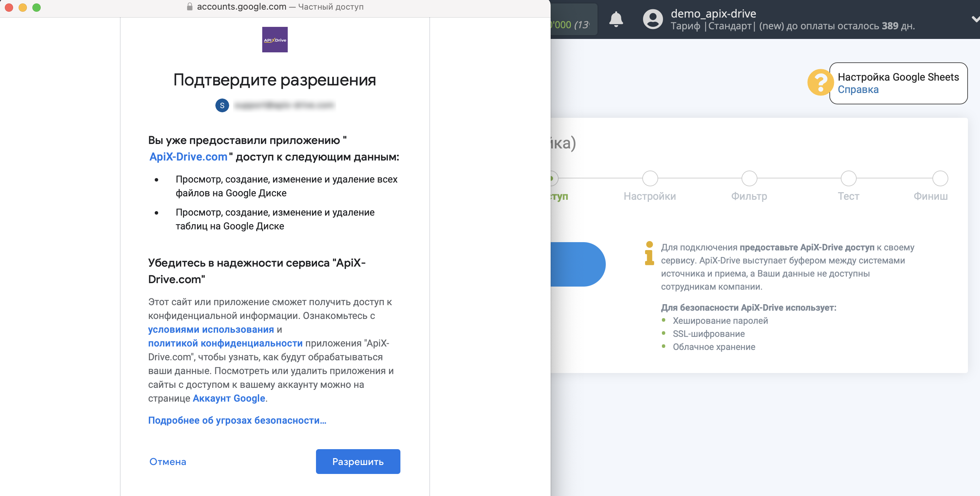Click the yellow minimize window button
Viewport: 980px width, 496px height.
23,7
